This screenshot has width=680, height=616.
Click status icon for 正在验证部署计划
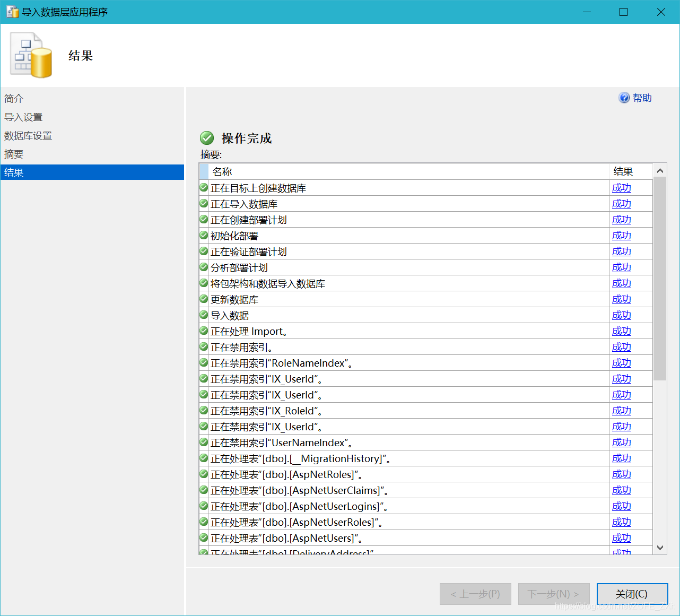pyautogui.click(x=204, y=251)
